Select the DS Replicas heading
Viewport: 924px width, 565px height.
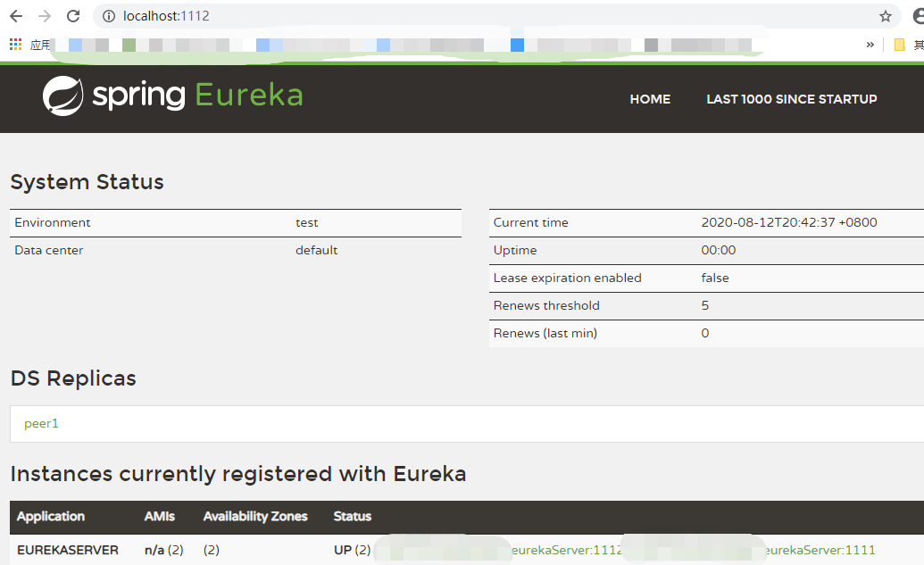point(73,378)
